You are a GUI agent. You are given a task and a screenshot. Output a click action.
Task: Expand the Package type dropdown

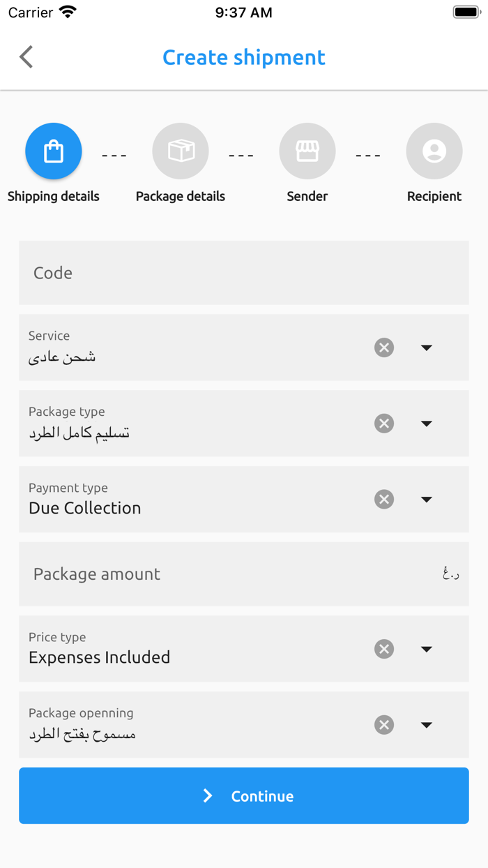(426, 424)
